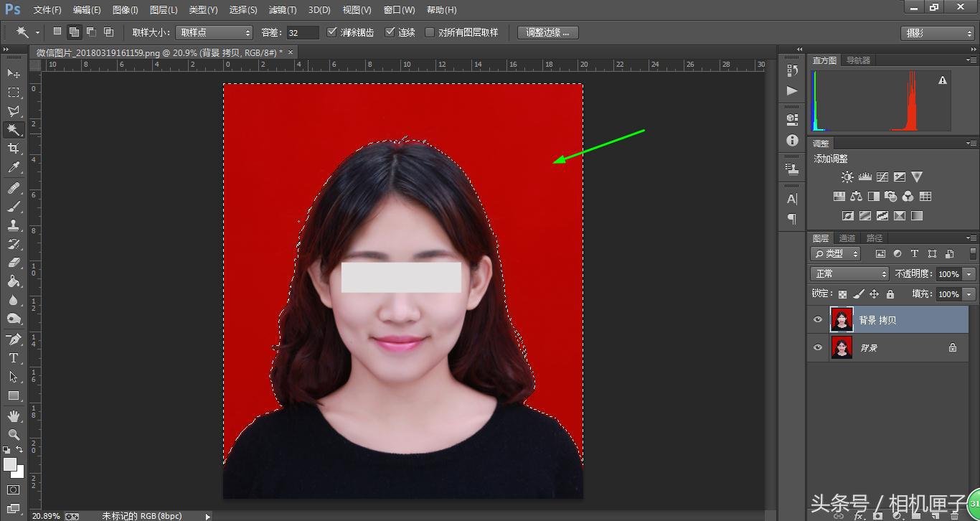The width and height of the screenshot is (980, 521).
Task: Open the 摄影 workspace switcher dropdown
Action: point(936,32)
